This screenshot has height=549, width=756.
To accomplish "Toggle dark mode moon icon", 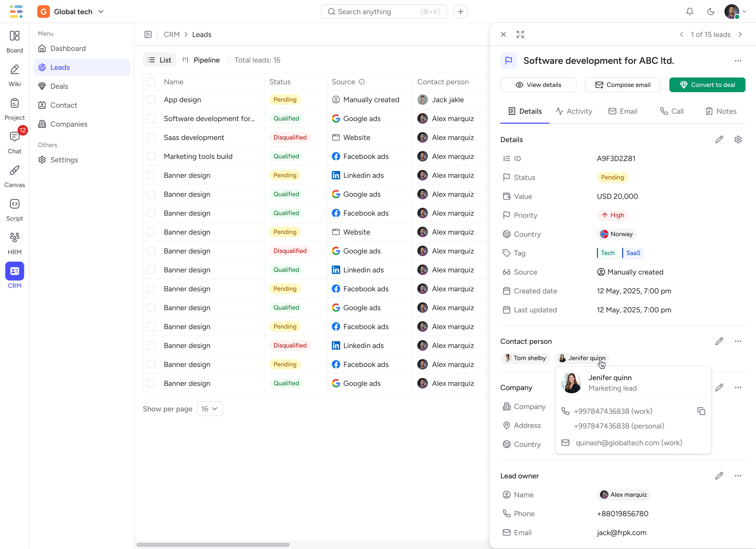I will (x=711, y=12).
